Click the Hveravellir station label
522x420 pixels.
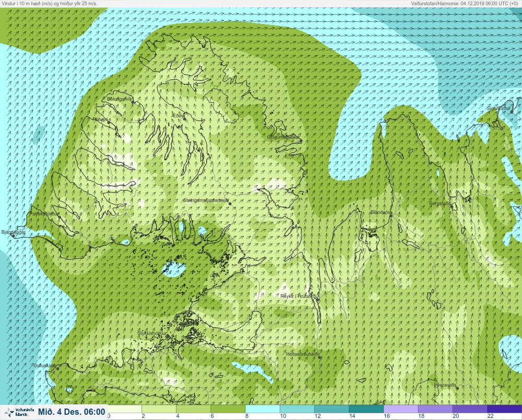click(445, 385)
